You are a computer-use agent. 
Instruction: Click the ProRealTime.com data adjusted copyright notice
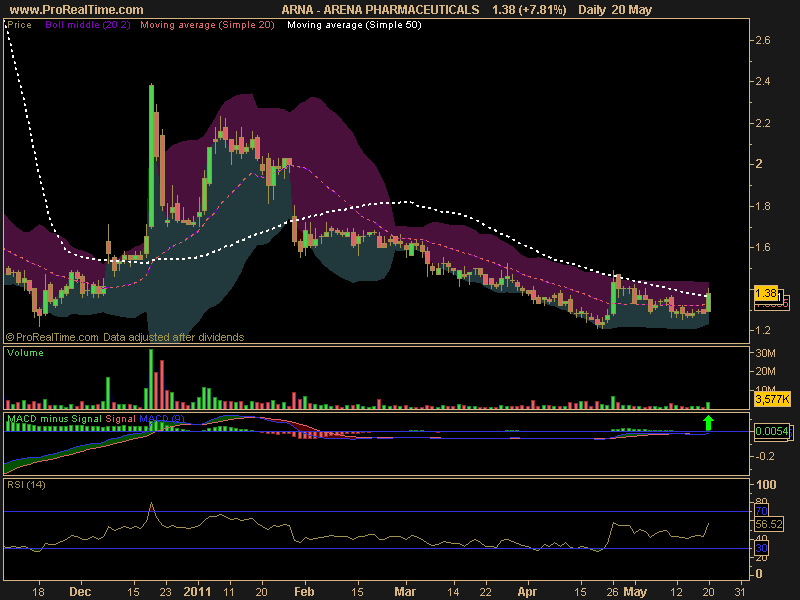click(x=125, y=337)
